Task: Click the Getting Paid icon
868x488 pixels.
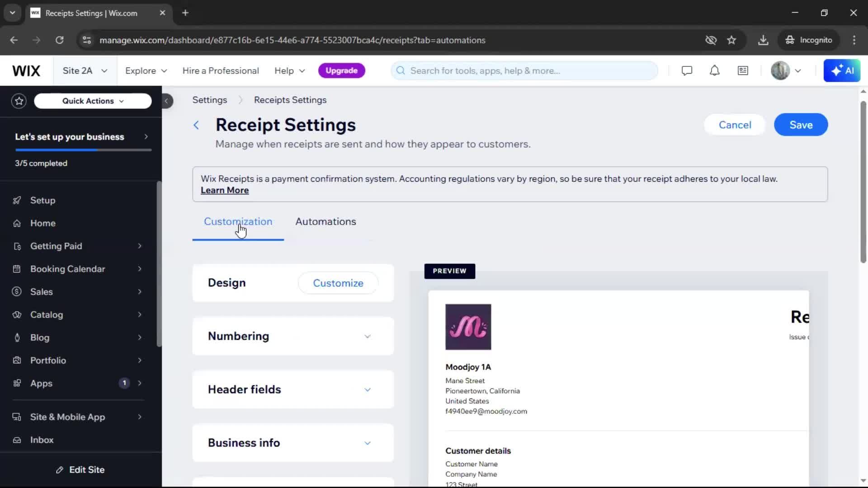Action: [x=17, y=246]
